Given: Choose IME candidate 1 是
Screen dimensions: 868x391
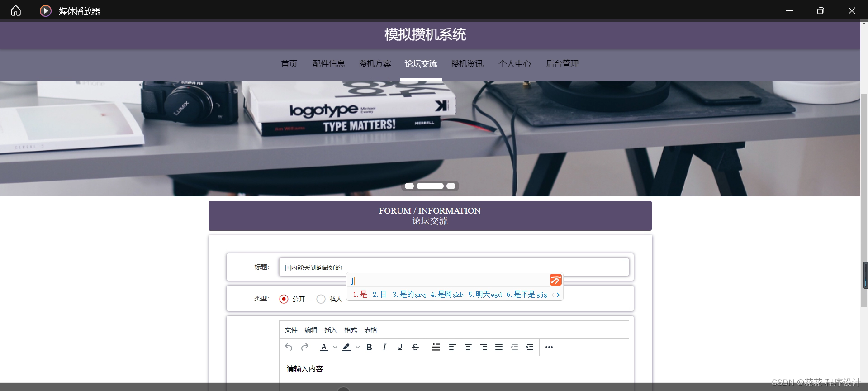Looking at the screenshot, I should (360, 295).
